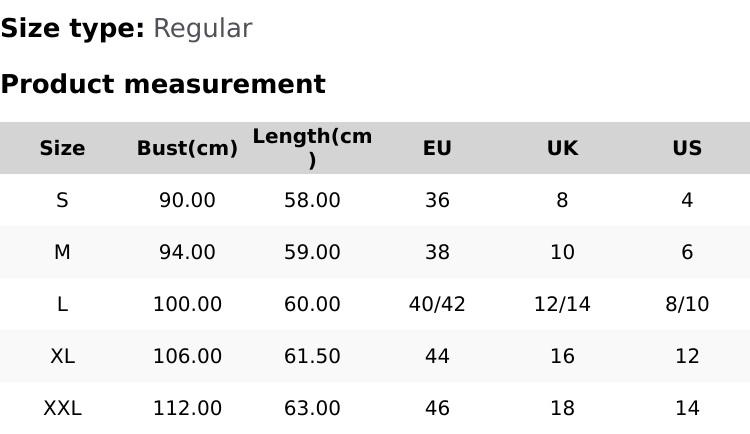Select the US column header

coord(687,148)
